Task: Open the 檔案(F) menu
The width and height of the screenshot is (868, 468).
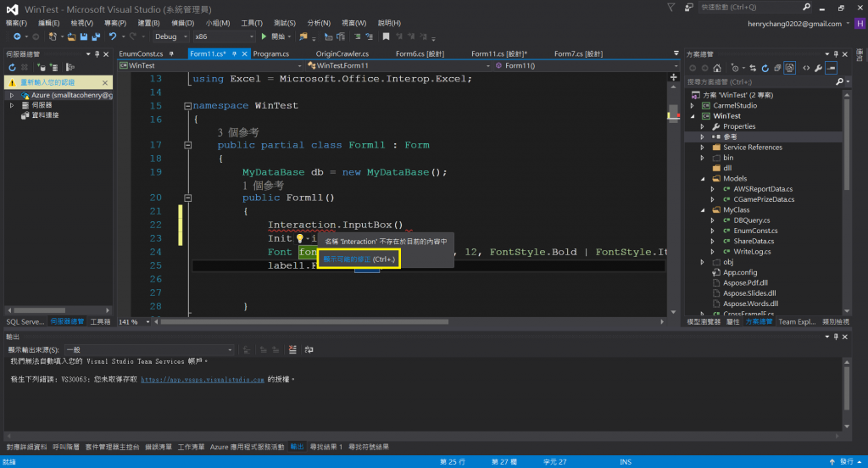Action: (16, 23)
